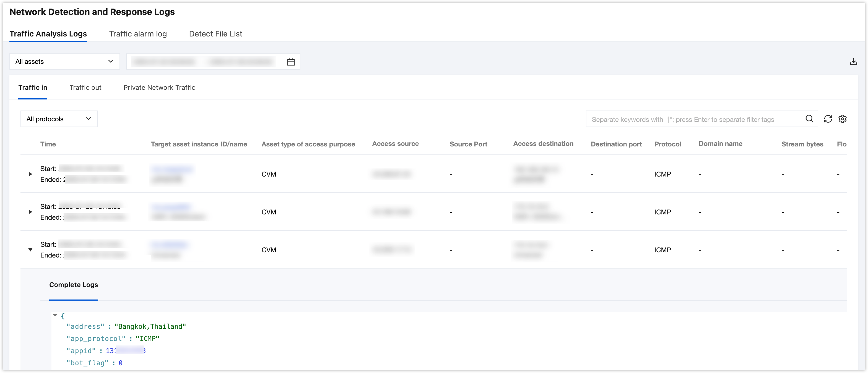Open third row's target asset instance link
The image size is (868, 373).
170,245
